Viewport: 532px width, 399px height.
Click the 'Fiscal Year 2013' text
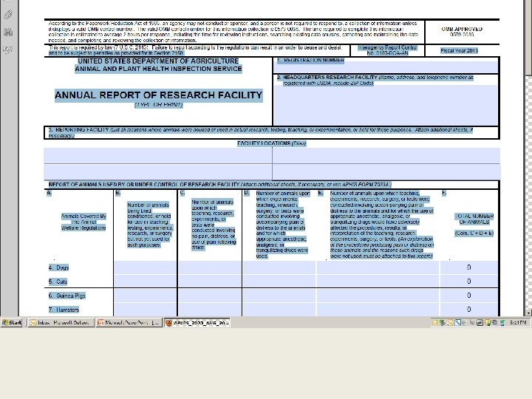[x=459, y=50]
